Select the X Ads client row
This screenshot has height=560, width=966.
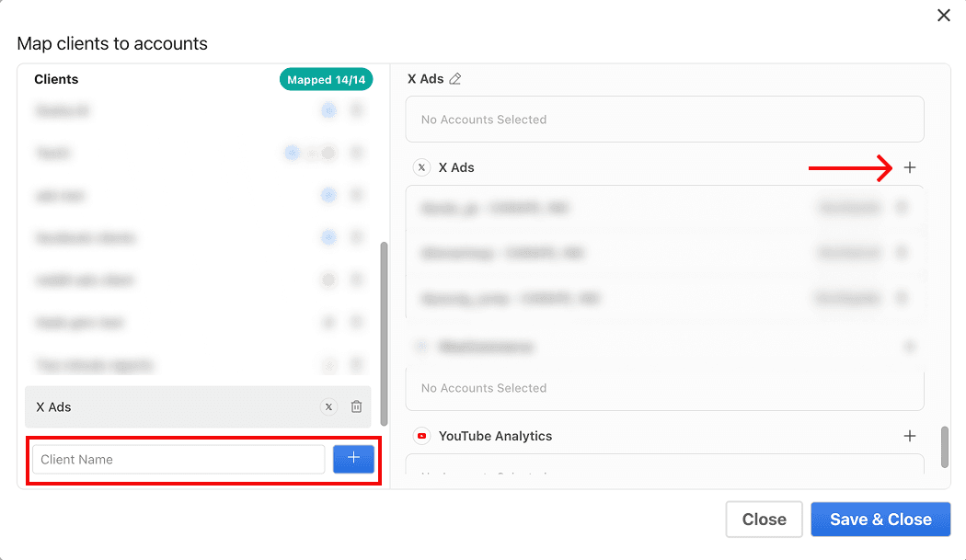(198, 406)
